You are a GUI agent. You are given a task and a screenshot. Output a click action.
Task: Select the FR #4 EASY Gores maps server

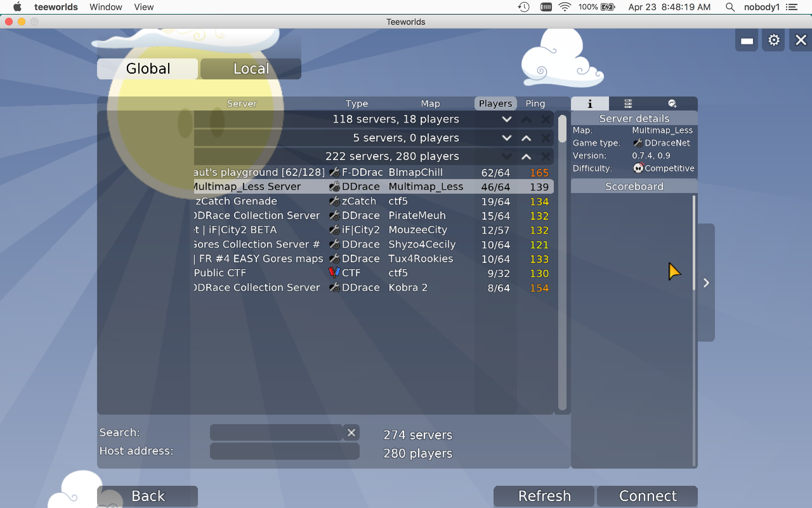[373, 258]
